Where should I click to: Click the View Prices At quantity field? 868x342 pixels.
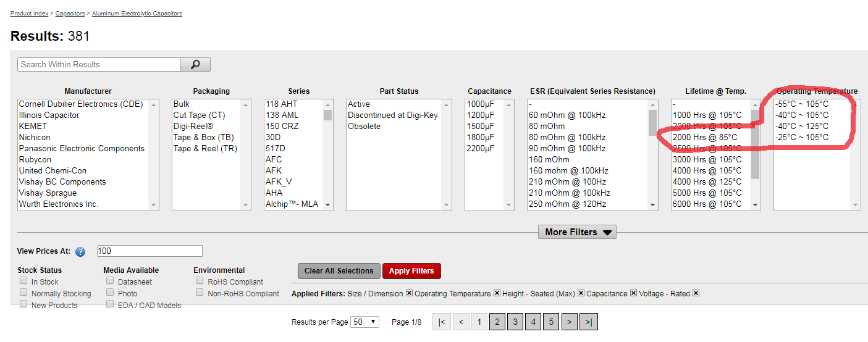click(150, 251)
